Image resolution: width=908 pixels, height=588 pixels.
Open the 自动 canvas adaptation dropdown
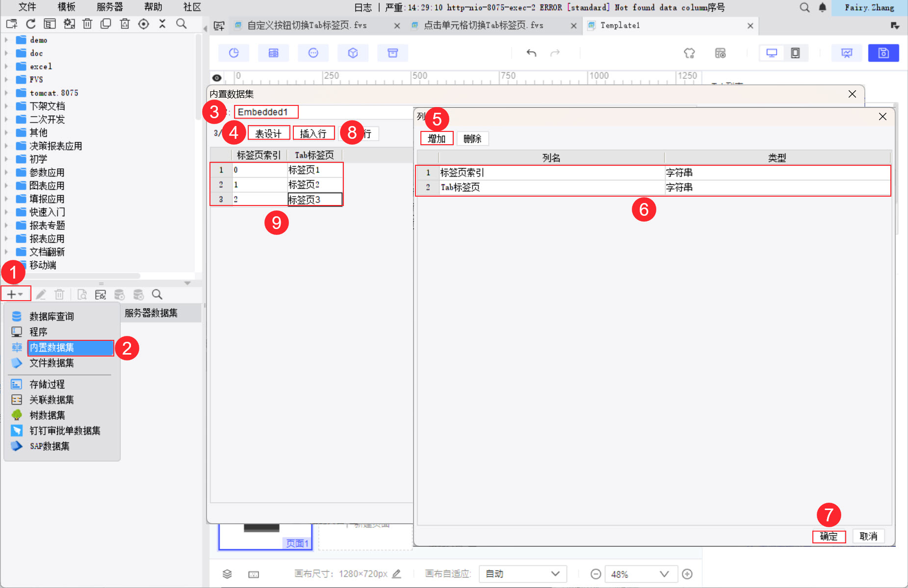coord(522,574)
